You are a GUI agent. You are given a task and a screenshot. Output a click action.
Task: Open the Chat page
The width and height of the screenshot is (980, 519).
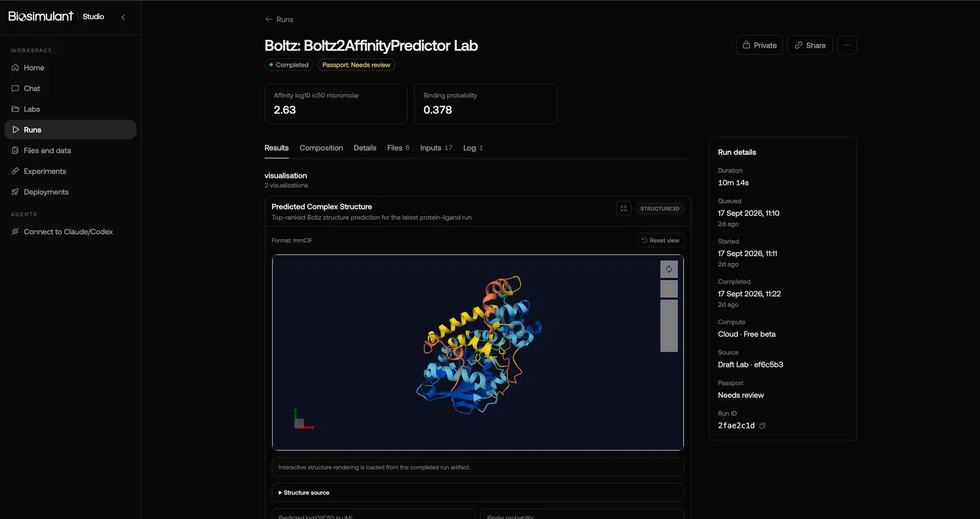pyautogui.click(x=70, y=88)
